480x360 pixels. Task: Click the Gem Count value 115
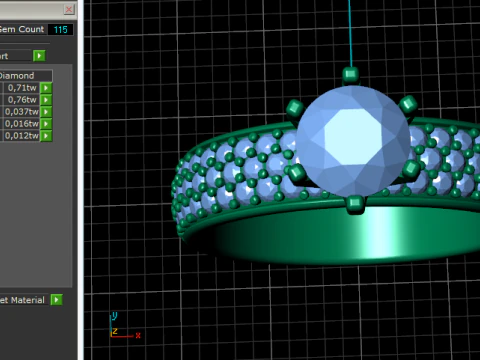60,30
